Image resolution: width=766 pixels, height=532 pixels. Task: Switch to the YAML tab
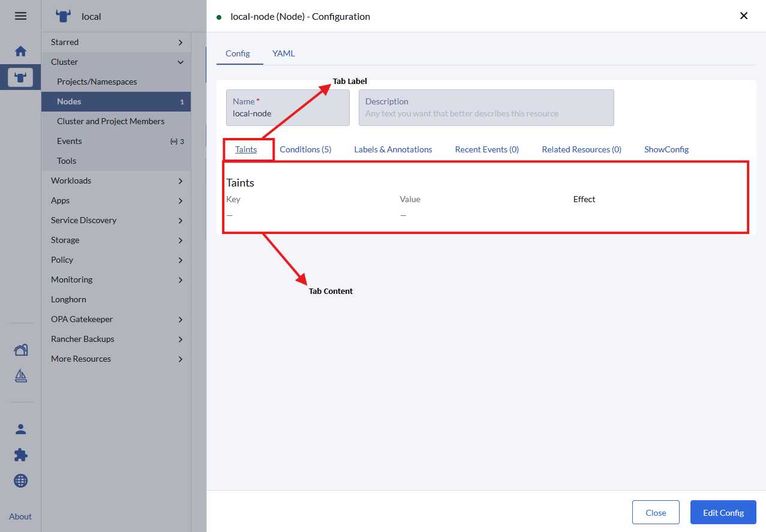(284, 53)
